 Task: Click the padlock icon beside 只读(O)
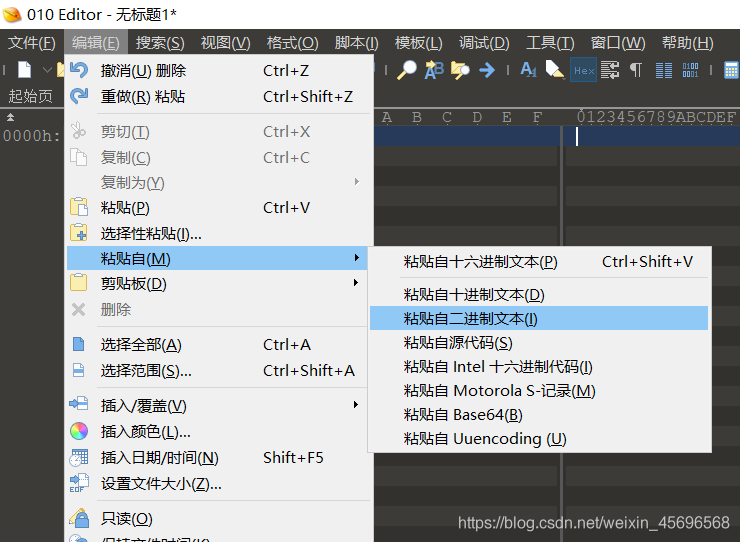80,517
